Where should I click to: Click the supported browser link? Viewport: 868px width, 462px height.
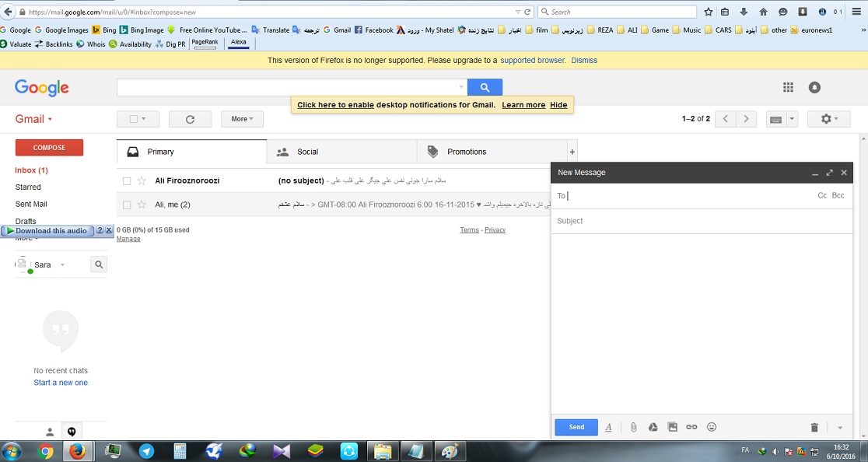point(533,61)
